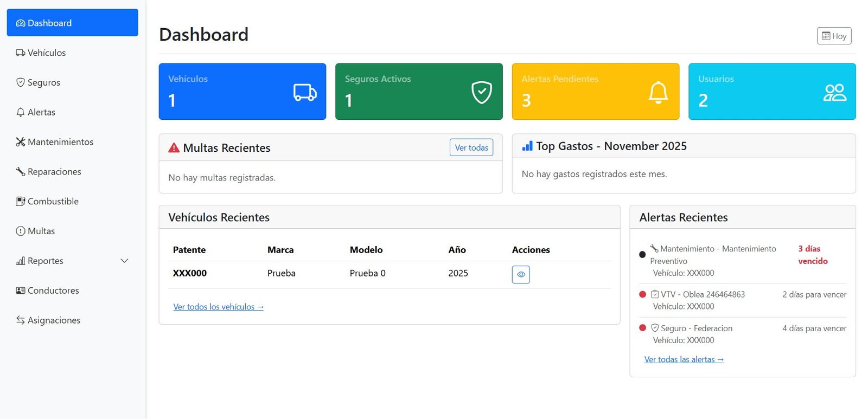Click the wrench icon beside Reparaciones
The image size is (868, 419).
click(21, 172)
